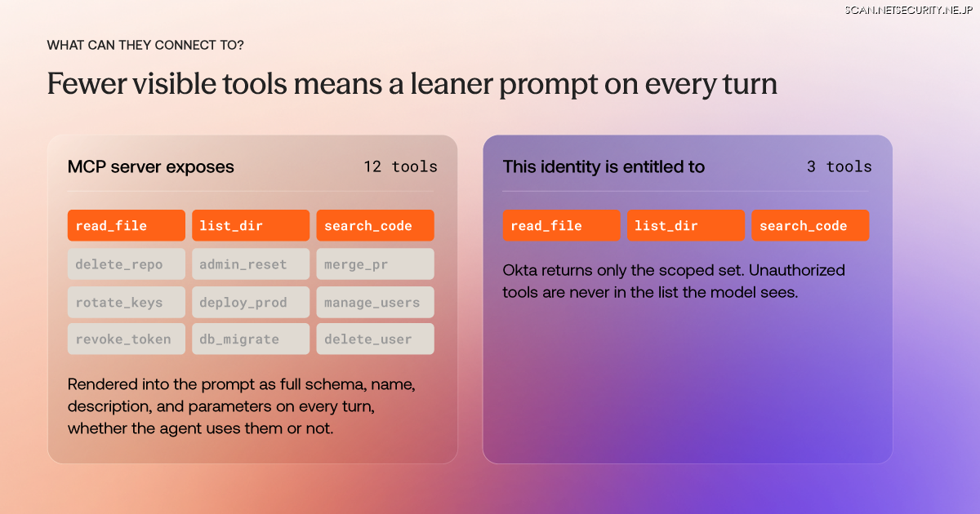
Task: Select the greyed delete_repo tool chip
Action: click(x=127, y=264)
